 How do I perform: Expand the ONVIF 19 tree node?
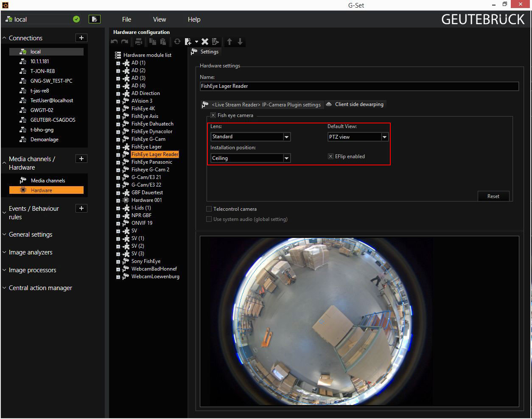click(x=118, y=223)
